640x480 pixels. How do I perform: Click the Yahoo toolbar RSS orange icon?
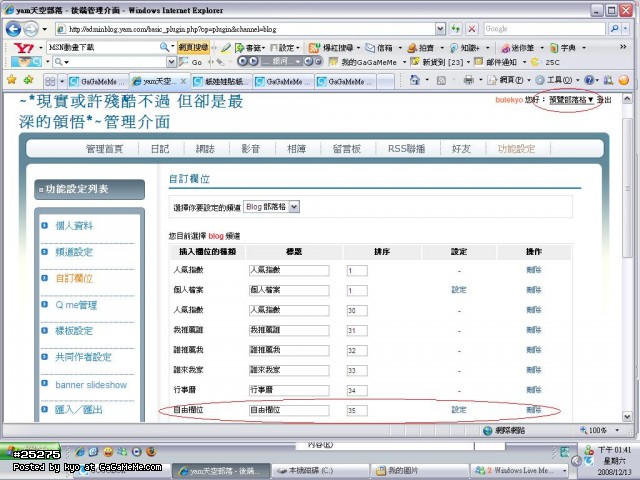[313, 48]
